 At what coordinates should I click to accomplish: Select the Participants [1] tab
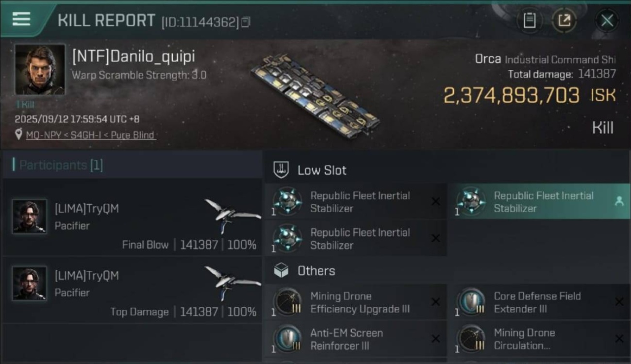pyautogui.click(x=61, y=165)
